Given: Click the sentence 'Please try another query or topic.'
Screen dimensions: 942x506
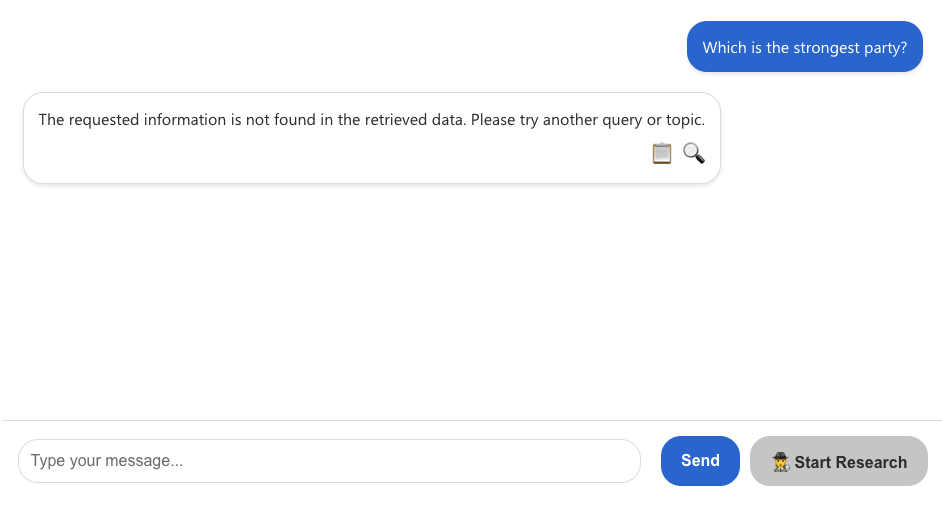Looking at the screenshot, I should point(587,120).
